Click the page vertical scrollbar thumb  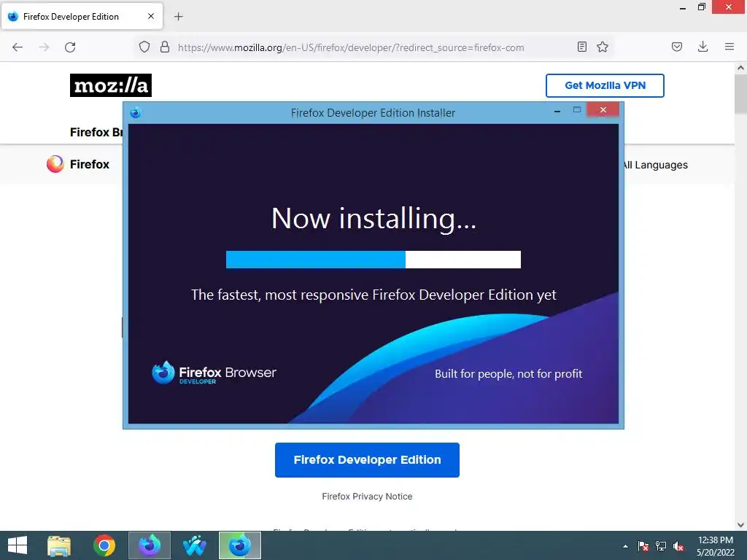[x=740, y=94]
